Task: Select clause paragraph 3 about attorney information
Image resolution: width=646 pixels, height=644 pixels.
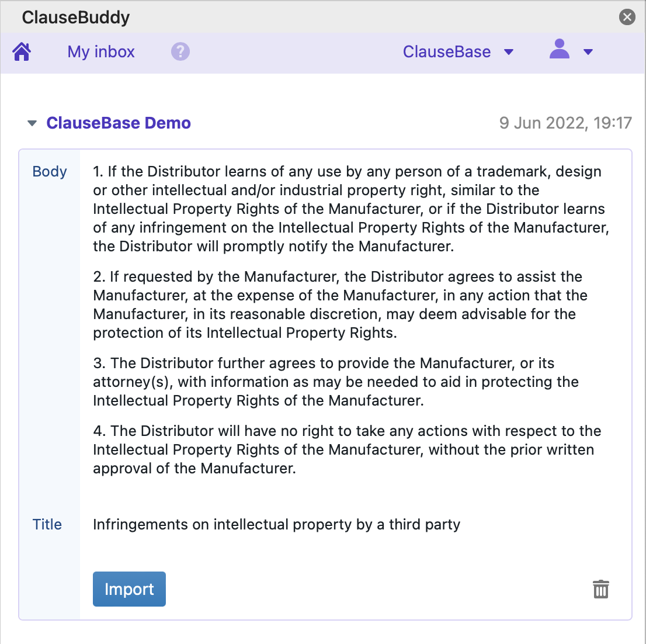Action: (336, 382)
